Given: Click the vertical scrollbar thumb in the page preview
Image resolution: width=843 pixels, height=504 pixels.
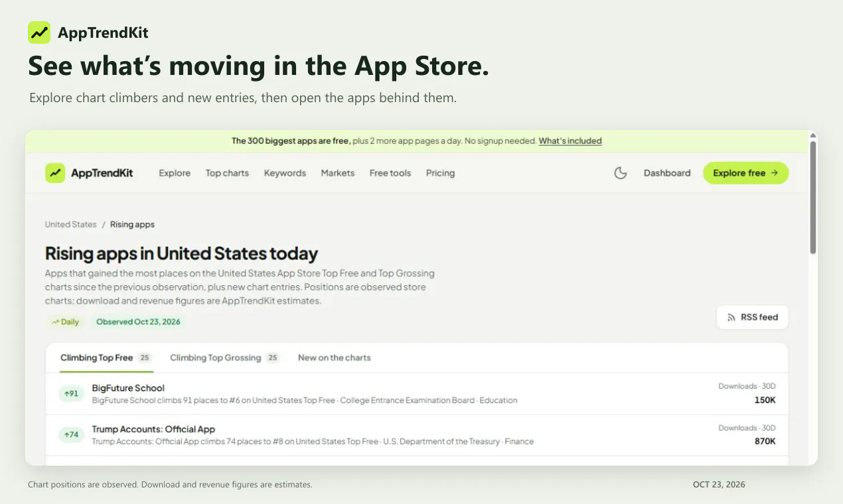Looking at the screenshot, I should click(813, 198).
